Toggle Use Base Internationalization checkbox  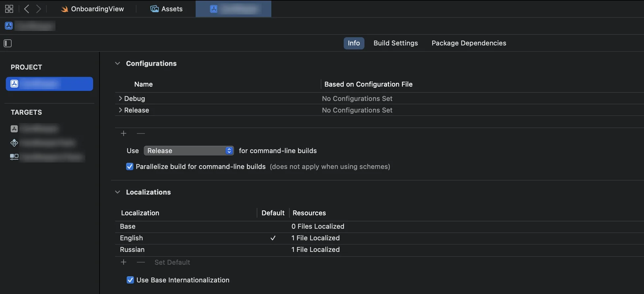click(x=130, y=280)
